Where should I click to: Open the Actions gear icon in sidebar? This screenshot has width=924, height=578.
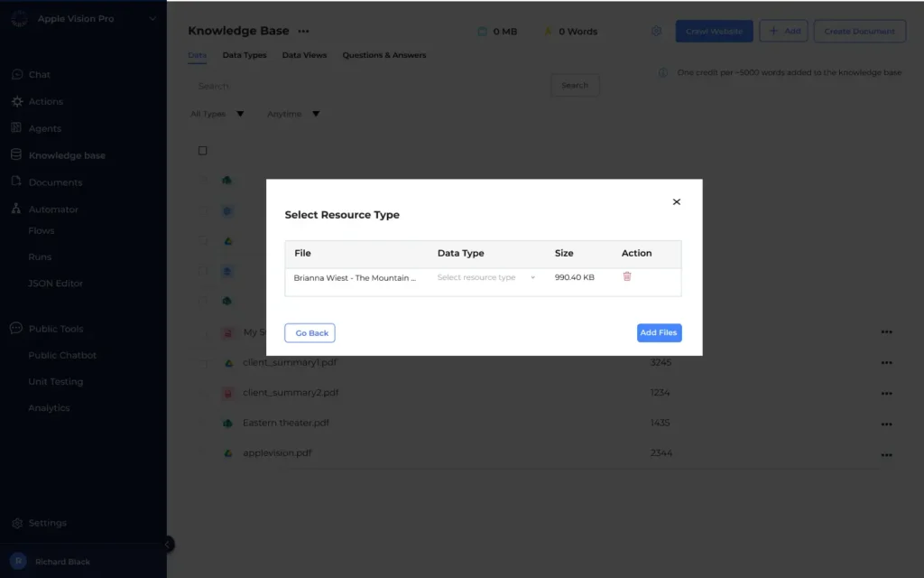(x=16, y=101)
